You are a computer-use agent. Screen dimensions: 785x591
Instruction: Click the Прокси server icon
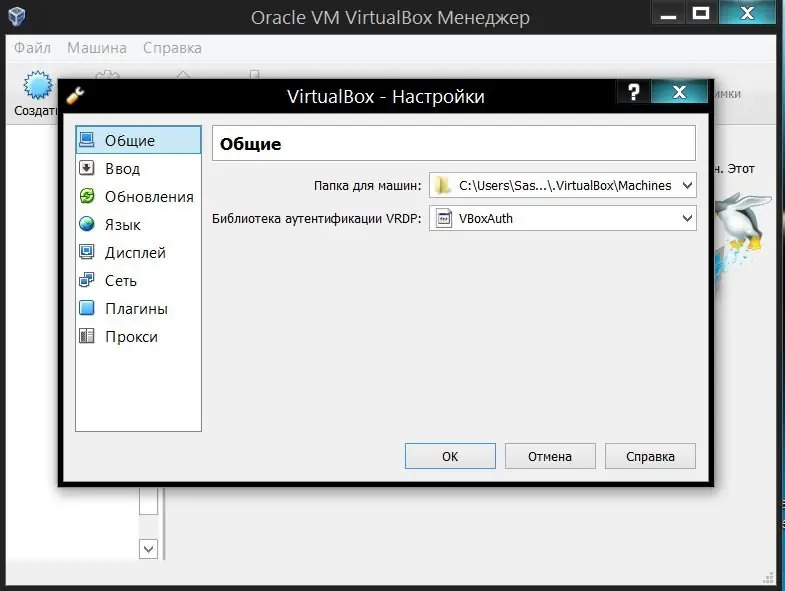(x=87, y=336)
